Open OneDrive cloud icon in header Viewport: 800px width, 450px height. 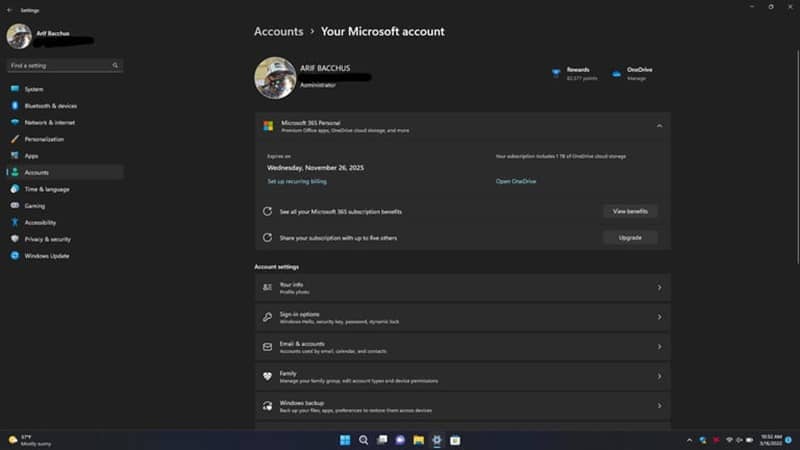(x=617, y=73)
